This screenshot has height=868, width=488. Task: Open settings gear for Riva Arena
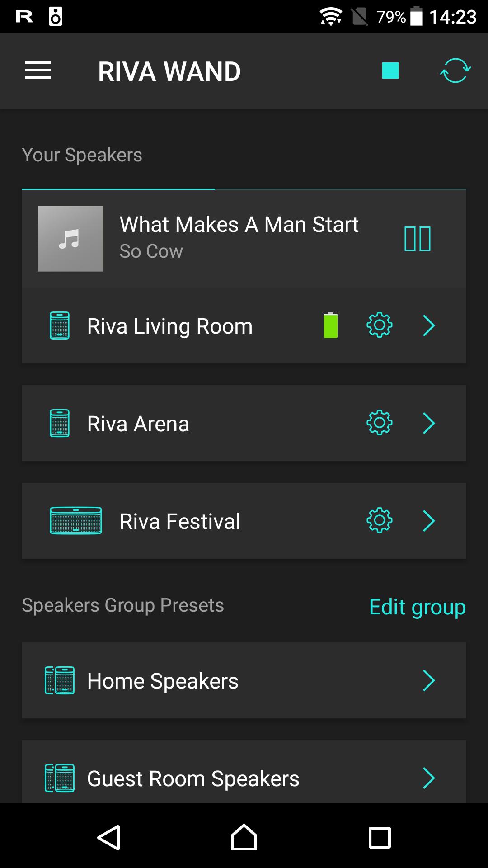(x=380, y=423)
